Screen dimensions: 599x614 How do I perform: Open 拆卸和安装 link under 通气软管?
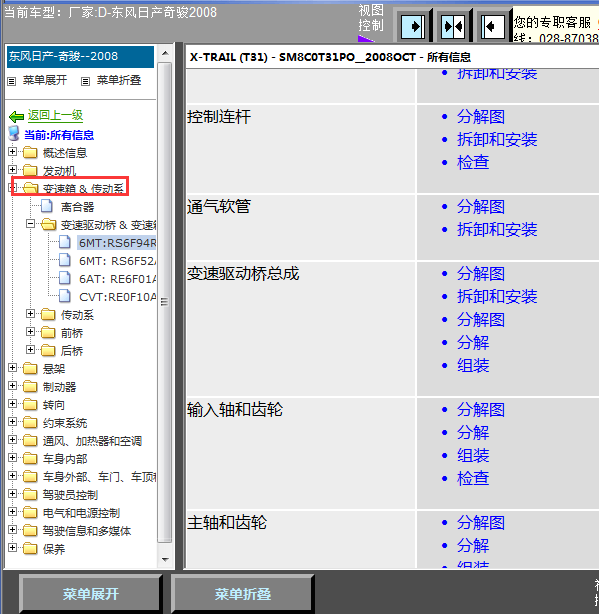point(497,229)
